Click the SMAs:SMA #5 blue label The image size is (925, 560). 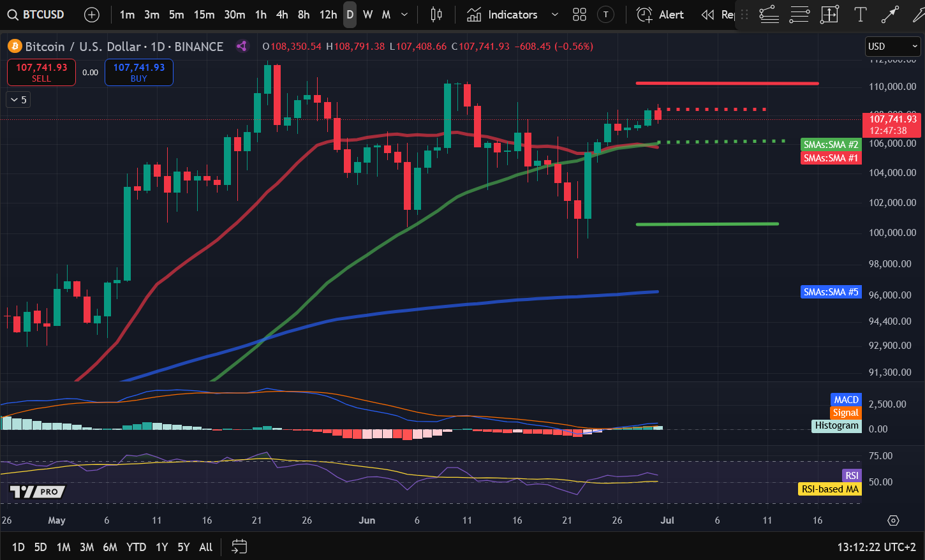coord(831,291)
